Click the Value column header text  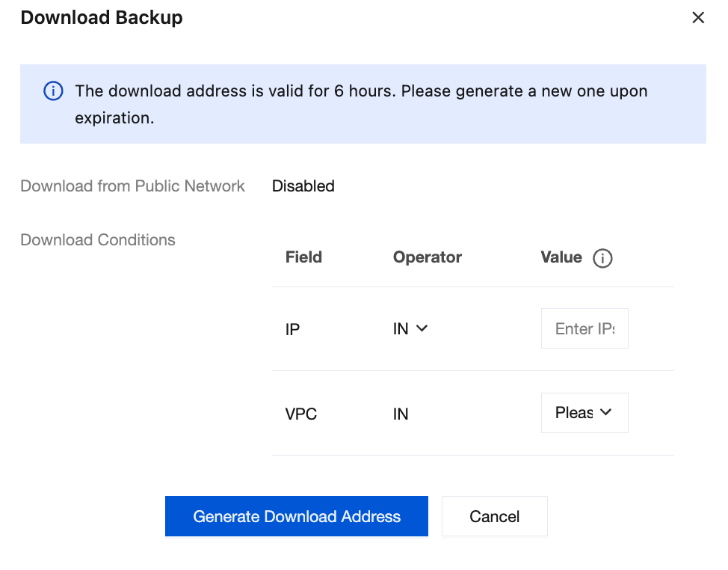(x=561, y=257)
